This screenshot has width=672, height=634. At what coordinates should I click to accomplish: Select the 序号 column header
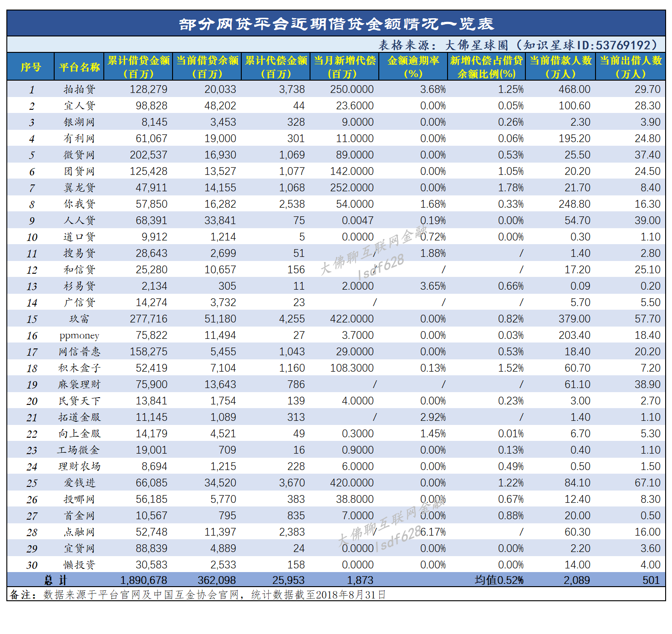31,67
